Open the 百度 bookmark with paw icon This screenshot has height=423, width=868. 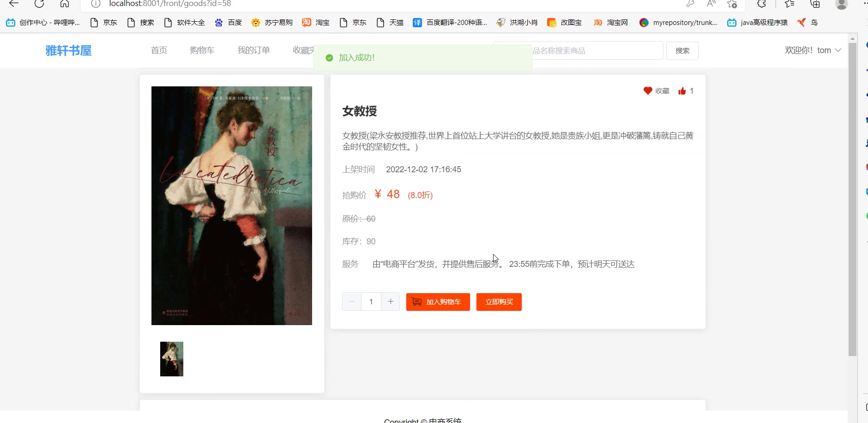click(x=229, y=22)
